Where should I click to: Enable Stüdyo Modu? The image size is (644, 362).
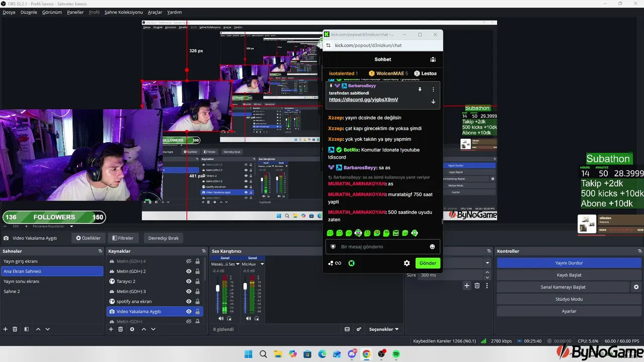[x=569, y=299]
